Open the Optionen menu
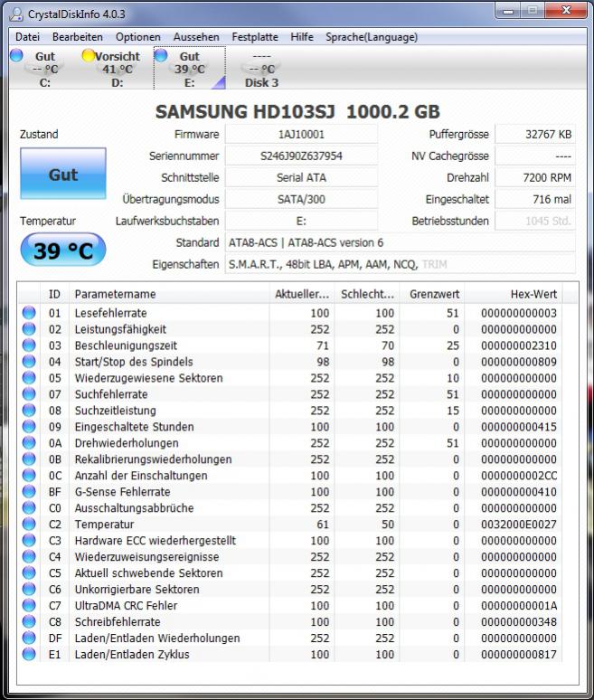The width and height of the screenshot is (594, 700). 138,37
